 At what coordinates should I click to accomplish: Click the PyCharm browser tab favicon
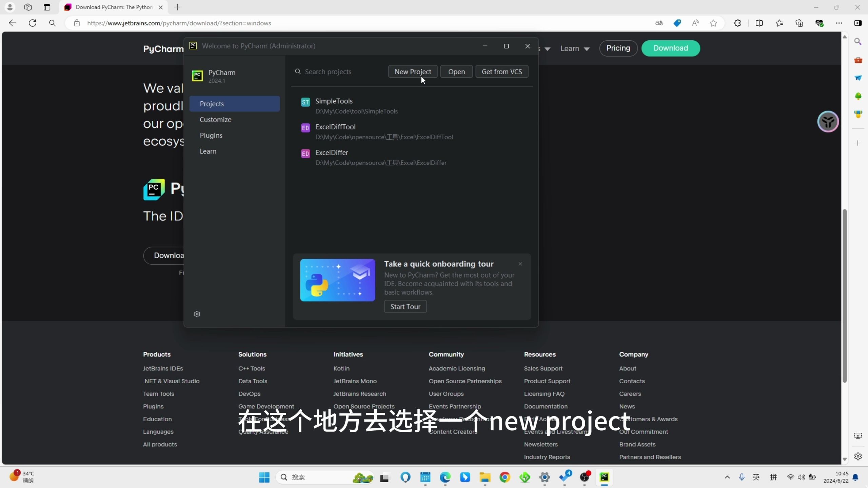[x=67, y=6]
